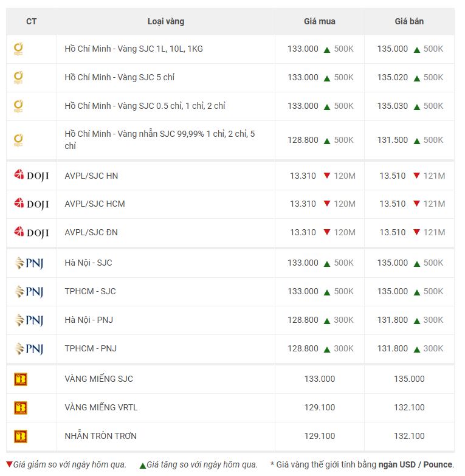Screen dimensions: 465x476
Task: Click the green up arrow in the Hà Nội - PNJ Giá mua cell
Action: [x=327, y=321]
